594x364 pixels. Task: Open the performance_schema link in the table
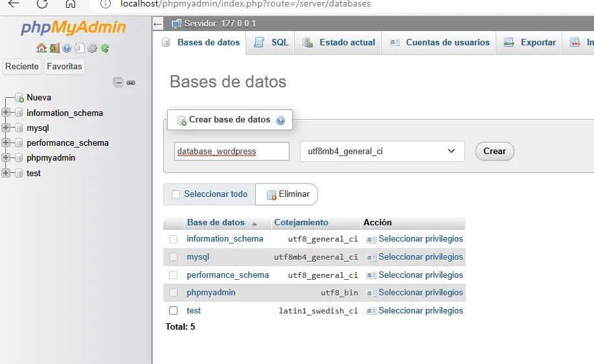click(x=227, y=275)
